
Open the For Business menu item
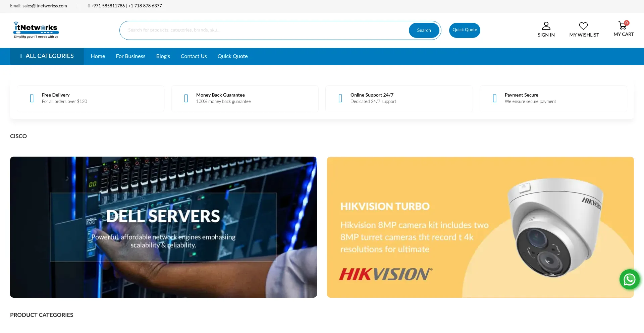tap(130, 56)
